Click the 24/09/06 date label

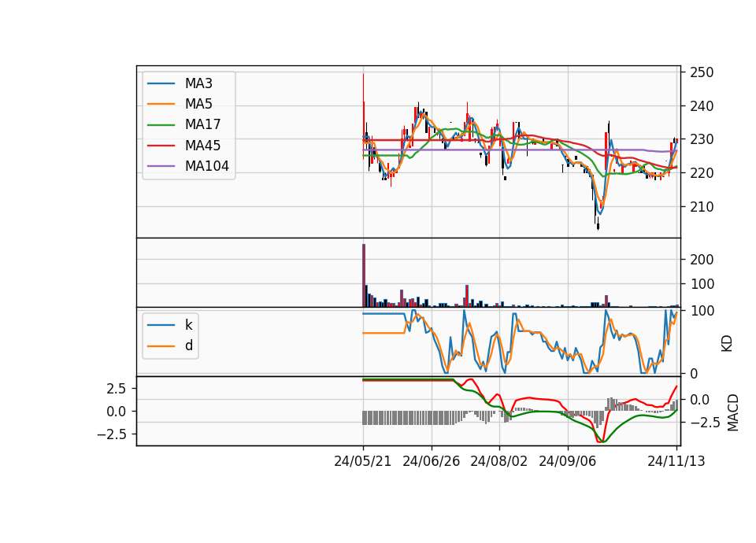click(568, 462)
